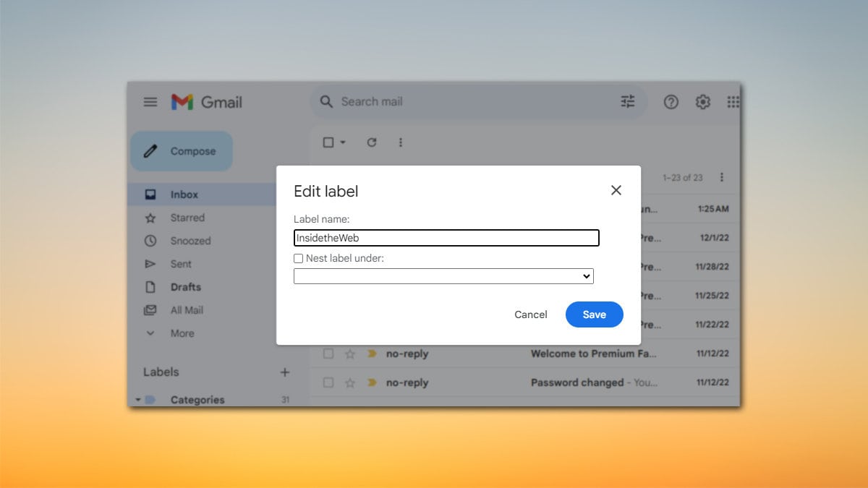Cancel the Edit label dialog
Screen dimensions: 868x488
[x=530, y=314]
